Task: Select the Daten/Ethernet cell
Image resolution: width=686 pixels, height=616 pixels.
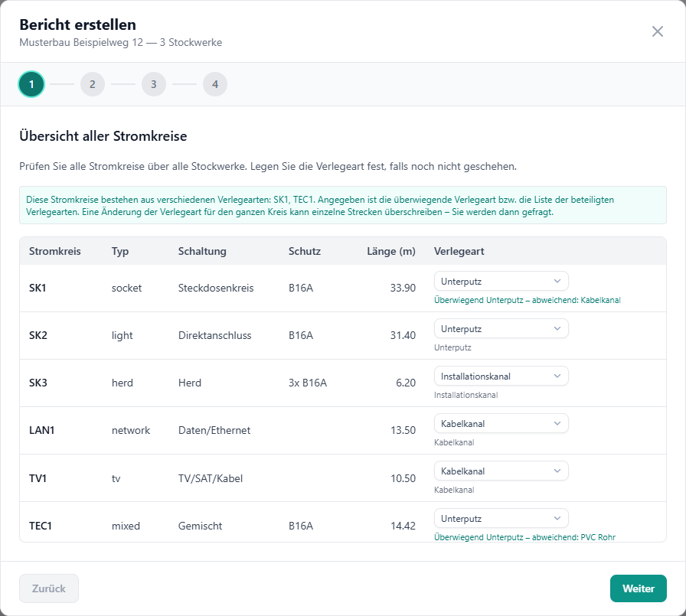Action: (x=214, y=430)
